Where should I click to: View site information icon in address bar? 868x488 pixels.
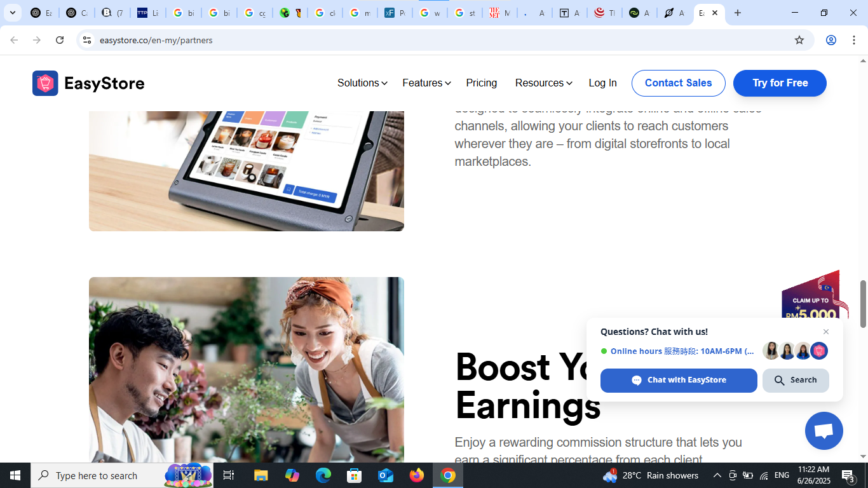click(87, 40)
